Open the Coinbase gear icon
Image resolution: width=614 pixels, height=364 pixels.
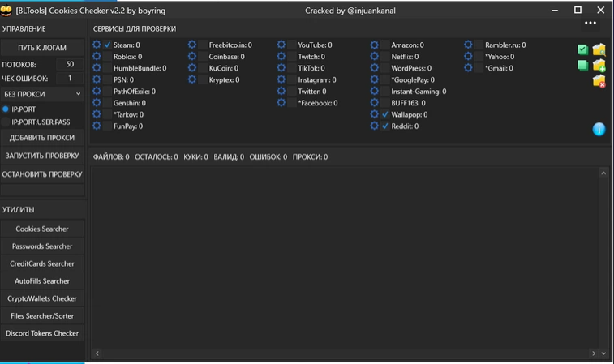[192, 57]
